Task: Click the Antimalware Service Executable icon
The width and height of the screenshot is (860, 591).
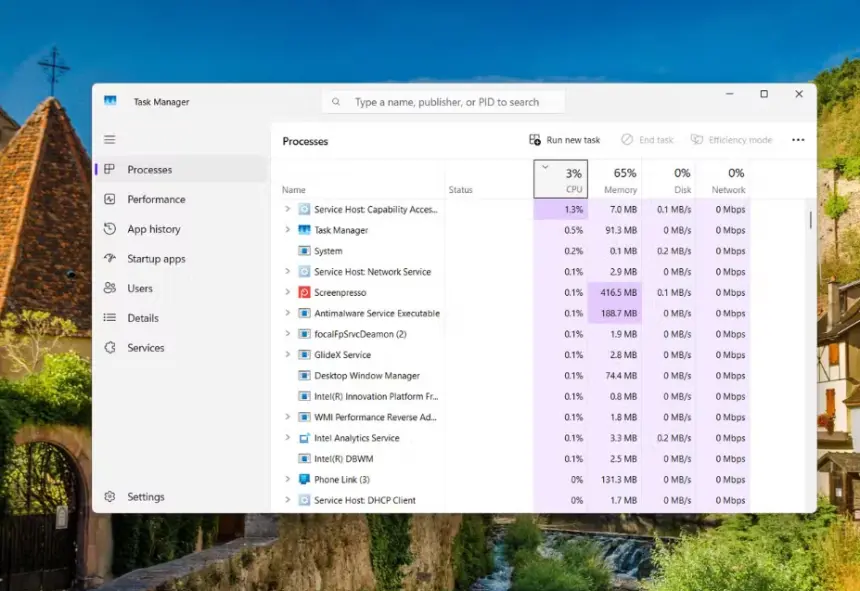Action: [x=304, y=313]
